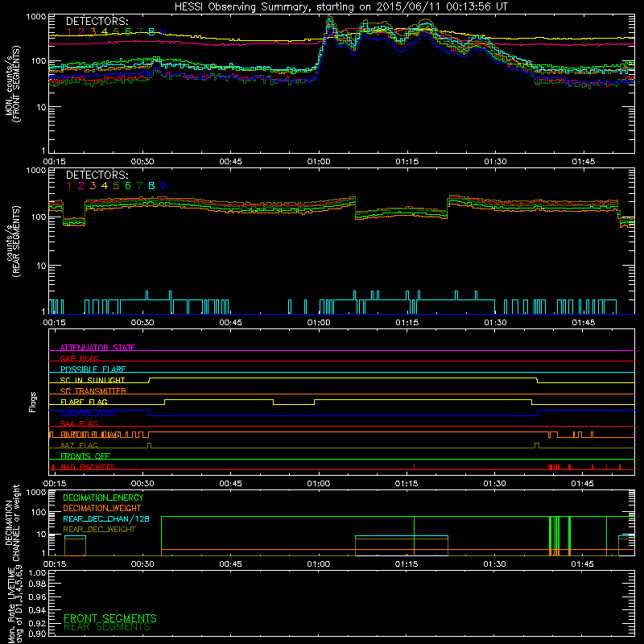Click the BAD PACKETS flag label
The height and width of the screenshot is (644, 644).
(88, 467)
